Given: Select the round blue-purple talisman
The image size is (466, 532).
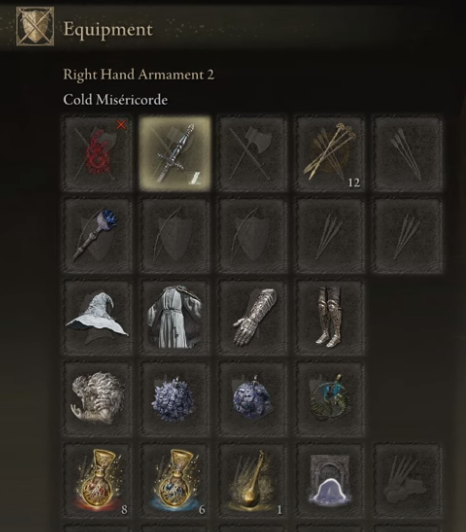Looking at the screenshot, I should tap(252, 399).
